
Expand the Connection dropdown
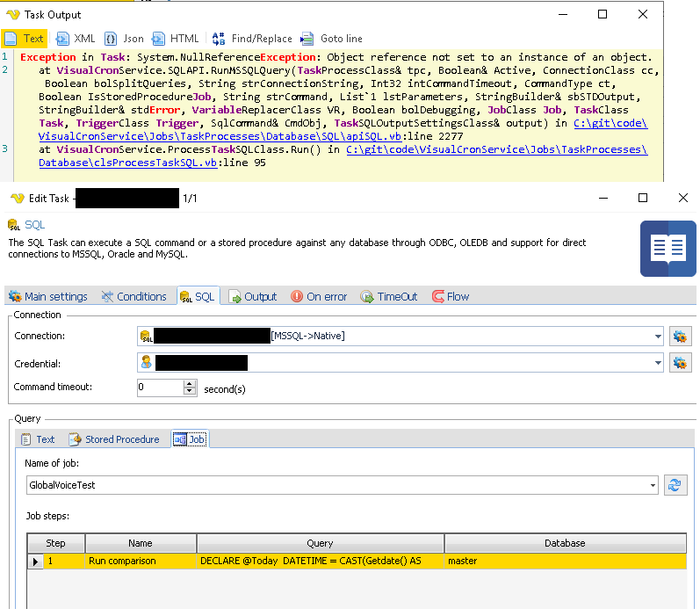[x=658, y=336]
